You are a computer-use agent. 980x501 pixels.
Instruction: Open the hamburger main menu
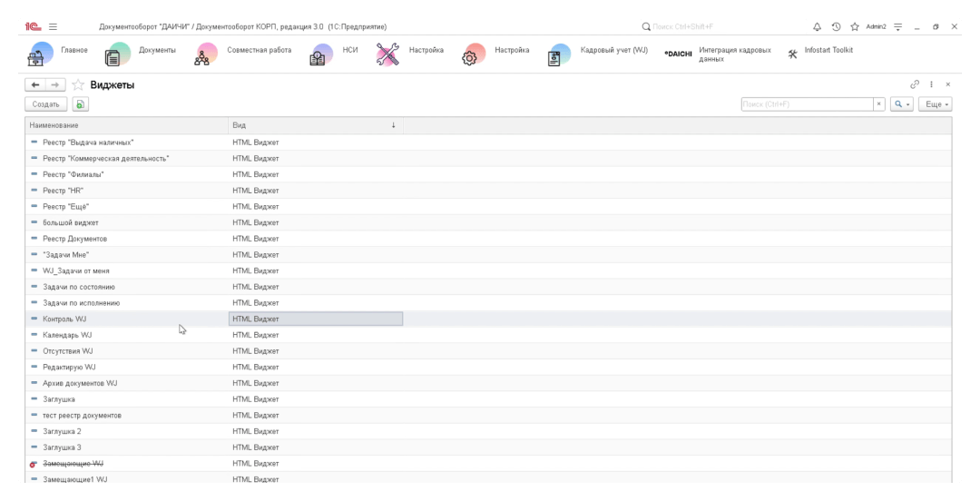pyautogui.click(x=54, y=27)
